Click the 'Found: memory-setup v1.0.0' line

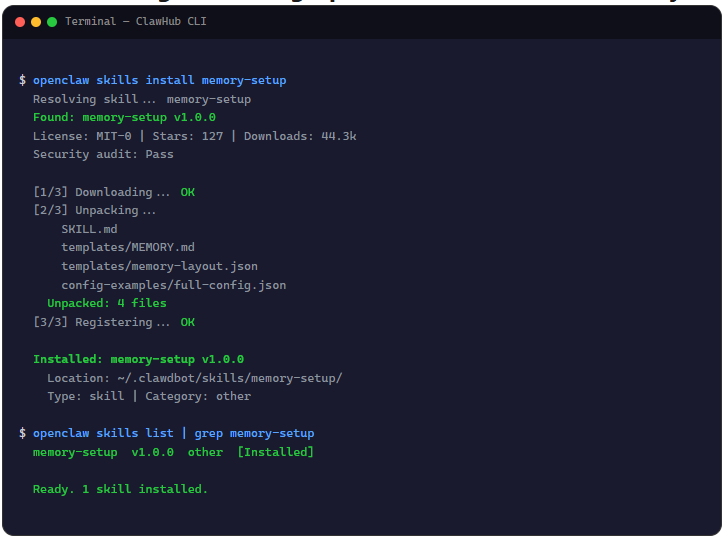click(124, 117)
